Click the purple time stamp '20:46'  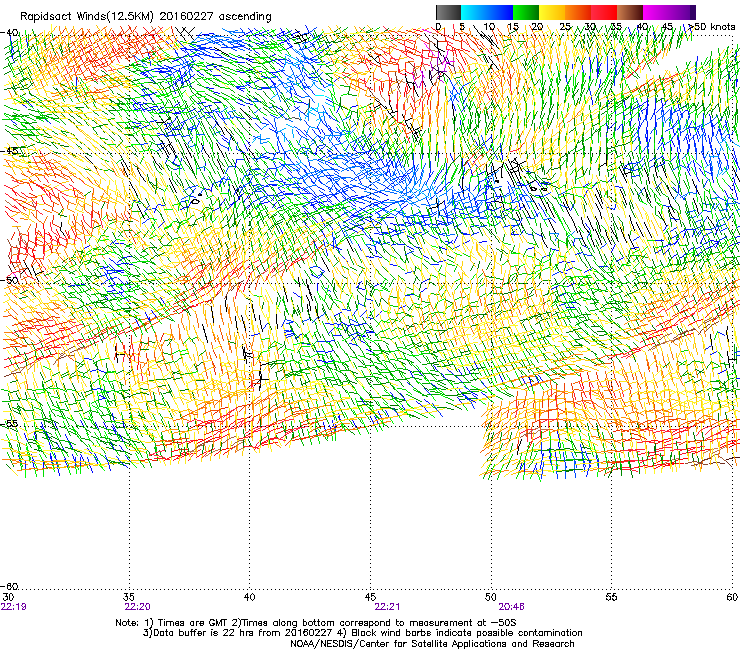512,607
